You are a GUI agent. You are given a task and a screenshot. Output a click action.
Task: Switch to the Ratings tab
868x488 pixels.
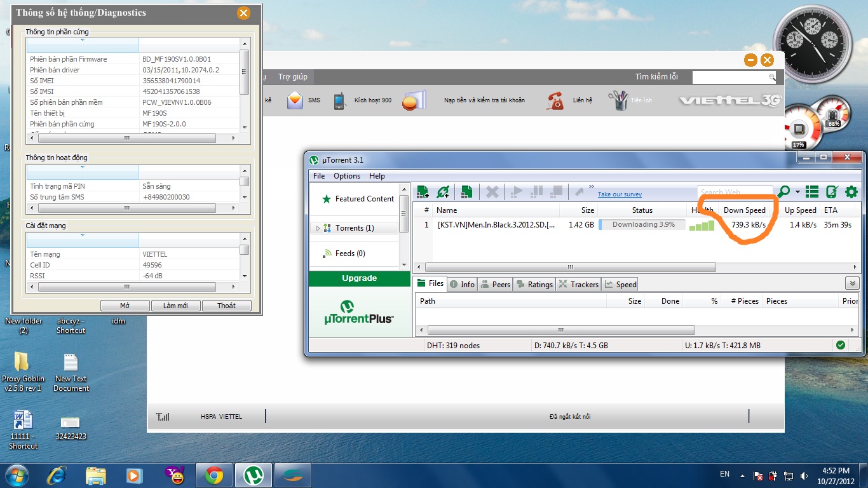coord(534,284)
